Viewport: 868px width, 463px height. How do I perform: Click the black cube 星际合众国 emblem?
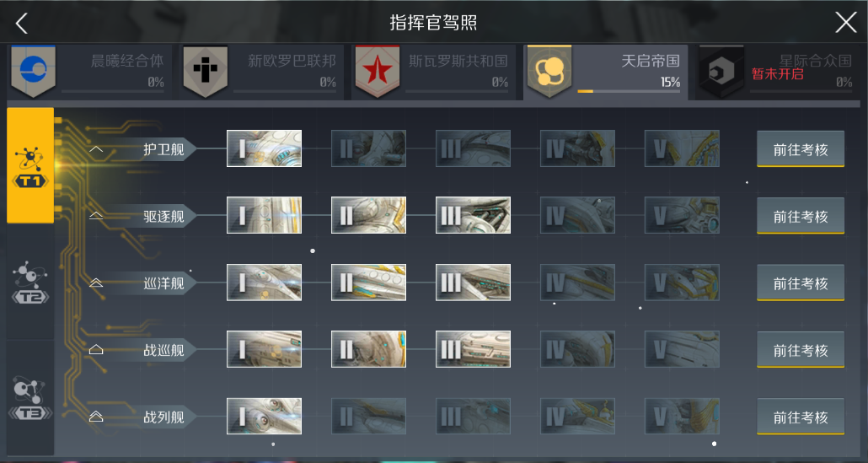coord(722,72)
